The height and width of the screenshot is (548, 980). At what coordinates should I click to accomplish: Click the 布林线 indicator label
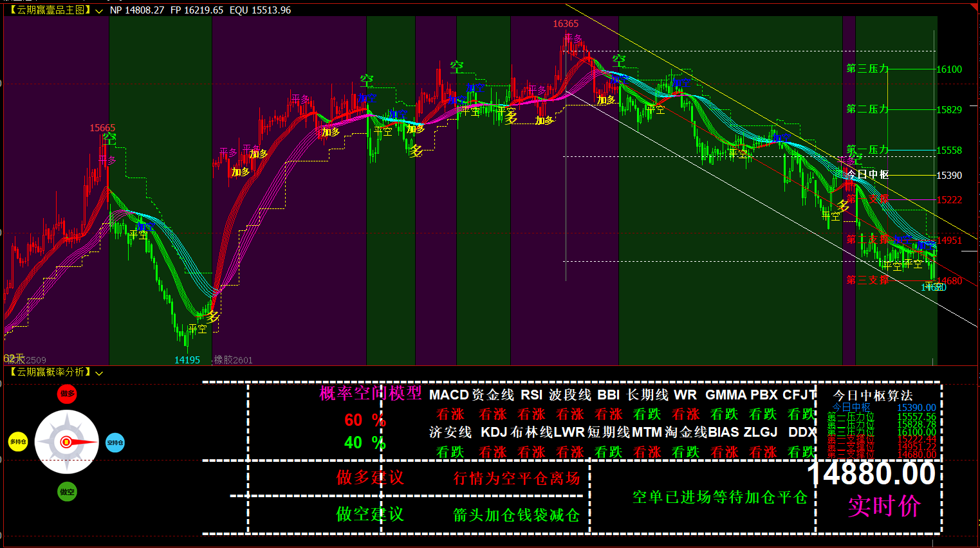click(x=532, y=433)
